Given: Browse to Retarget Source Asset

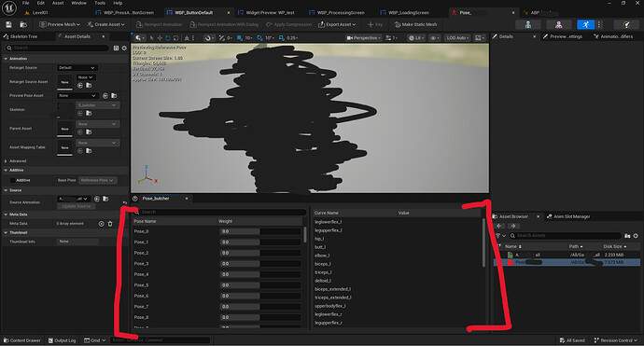Looking at the screenshot, I should 89,86.
